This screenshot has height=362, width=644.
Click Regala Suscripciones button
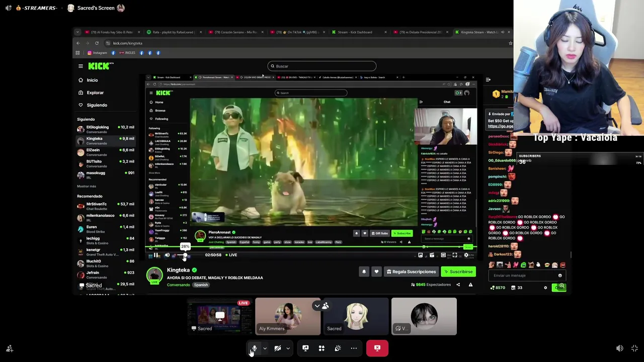[x=411, y=271]
